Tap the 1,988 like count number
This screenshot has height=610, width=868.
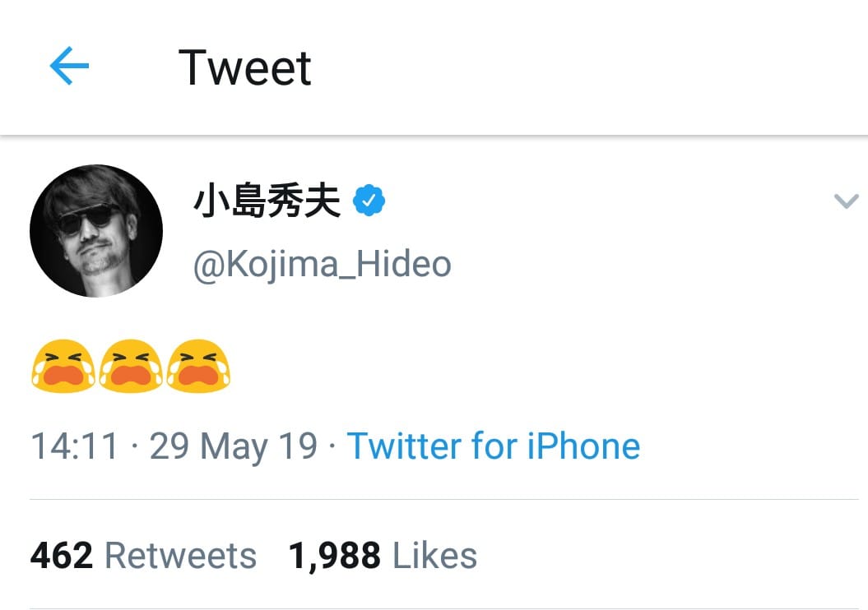(334, 556)
